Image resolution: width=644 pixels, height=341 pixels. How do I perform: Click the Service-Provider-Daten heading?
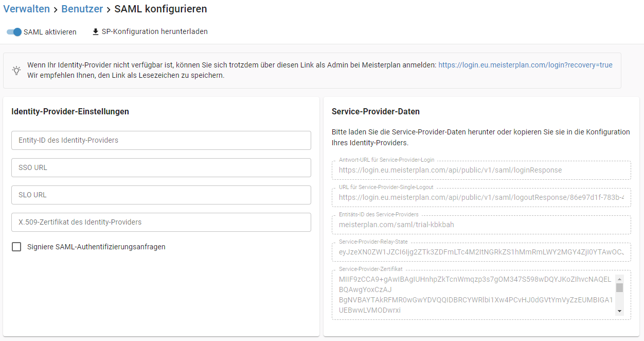pyautogui.click(x=375, y=111)
